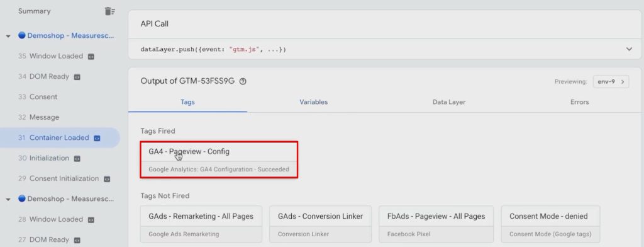Click the Tags Not Fired heading

coord(165,195)
